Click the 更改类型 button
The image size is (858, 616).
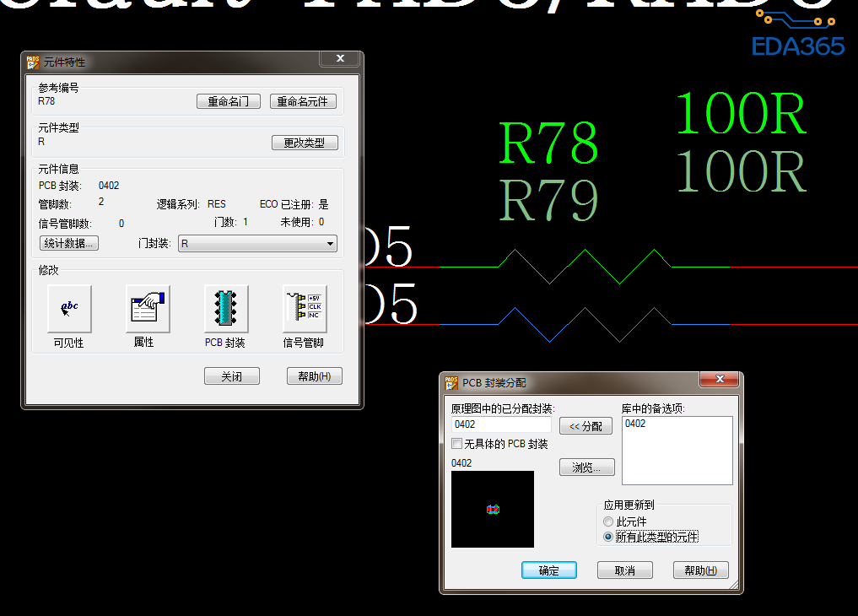pyautogui.click(x=305, y=143)
